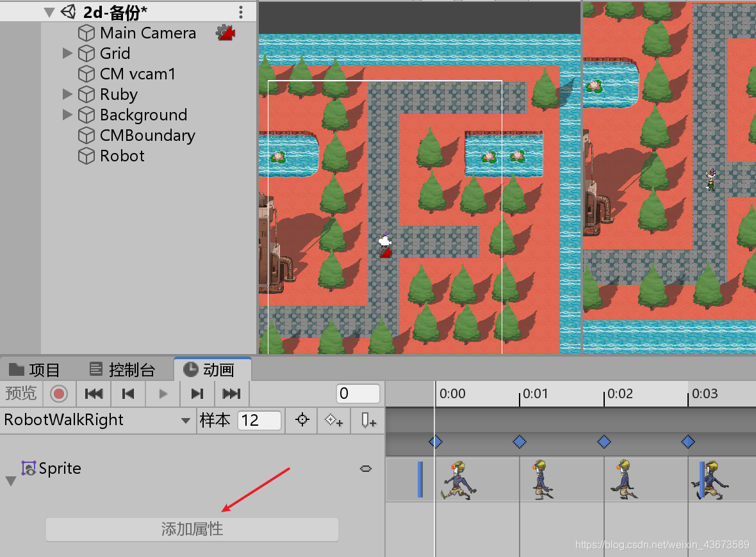Click the 0:01 mark on timeline ruler
This screenshot has height=557, width=756.
(535, 394)
